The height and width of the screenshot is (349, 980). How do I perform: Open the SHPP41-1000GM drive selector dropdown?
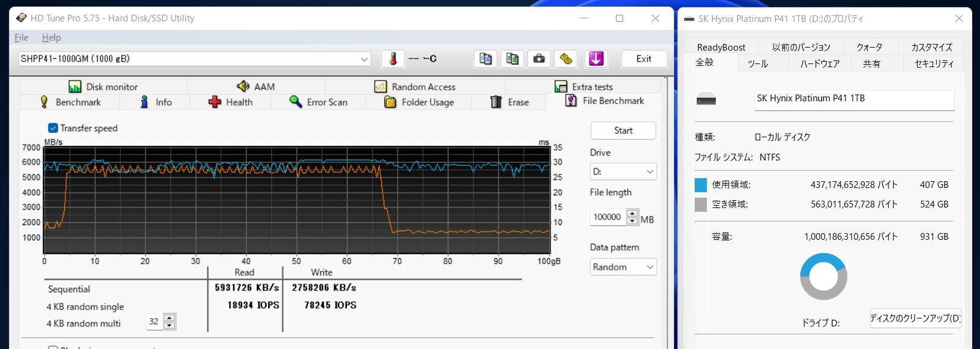(x=195, y=59)
